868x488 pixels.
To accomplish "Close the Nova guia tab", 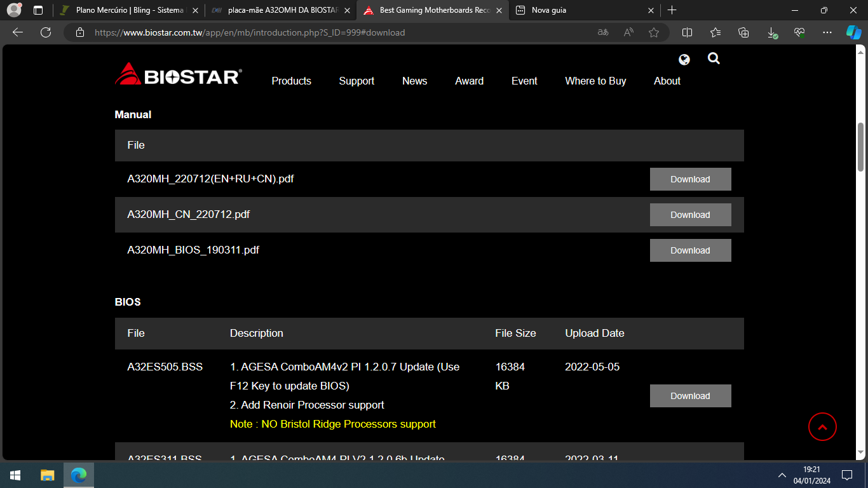I will point(651,10).
